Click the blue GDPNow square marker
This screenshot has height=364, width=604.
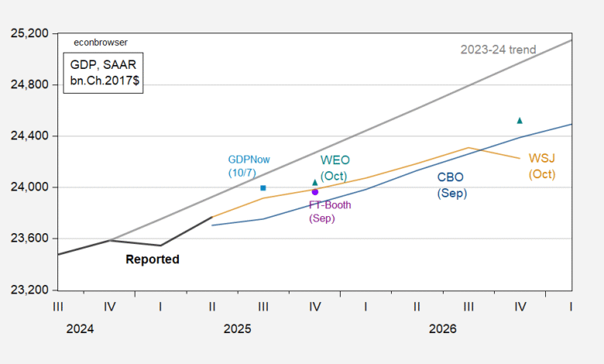pyautogui.click(x=263, y=187)
